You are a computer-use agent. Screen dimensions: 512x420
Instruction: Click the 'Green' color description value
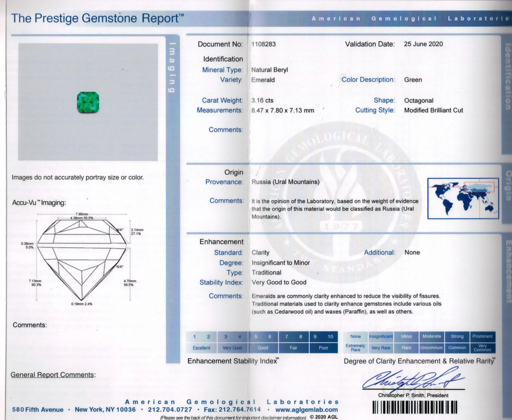[413, 80]
